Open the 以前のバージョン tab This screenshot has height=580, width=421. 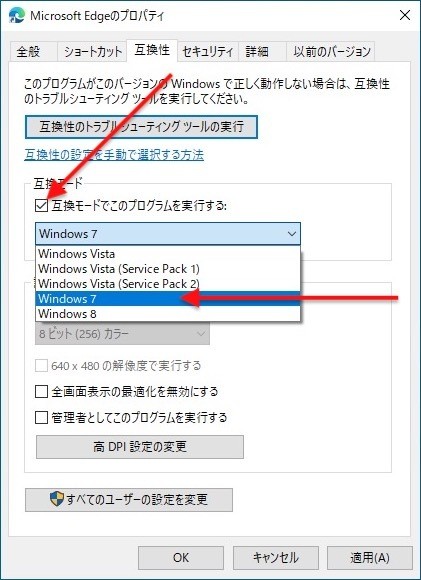(331, 51)
